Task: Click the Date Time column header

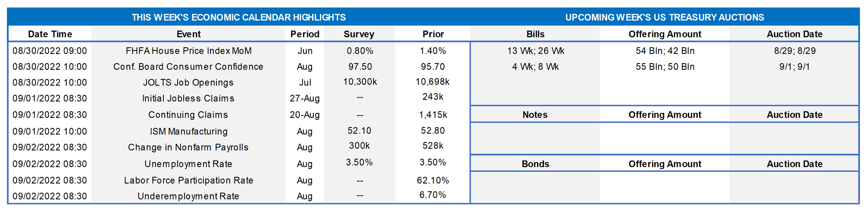Action: coord(50,34)
